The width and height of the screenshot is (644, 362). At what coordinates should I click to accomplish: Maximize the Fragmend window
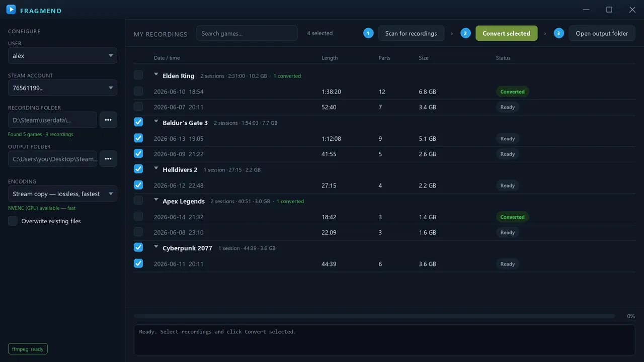pos(609,10)
